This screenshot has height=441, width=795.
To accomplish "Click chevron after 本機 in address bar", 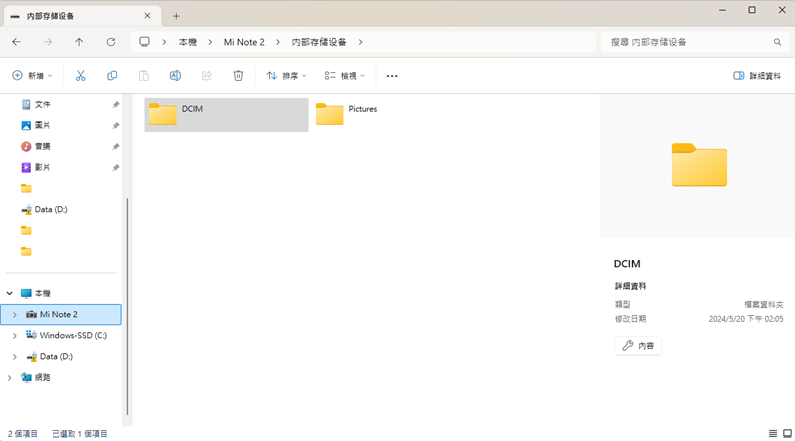I will click(210, 42).
